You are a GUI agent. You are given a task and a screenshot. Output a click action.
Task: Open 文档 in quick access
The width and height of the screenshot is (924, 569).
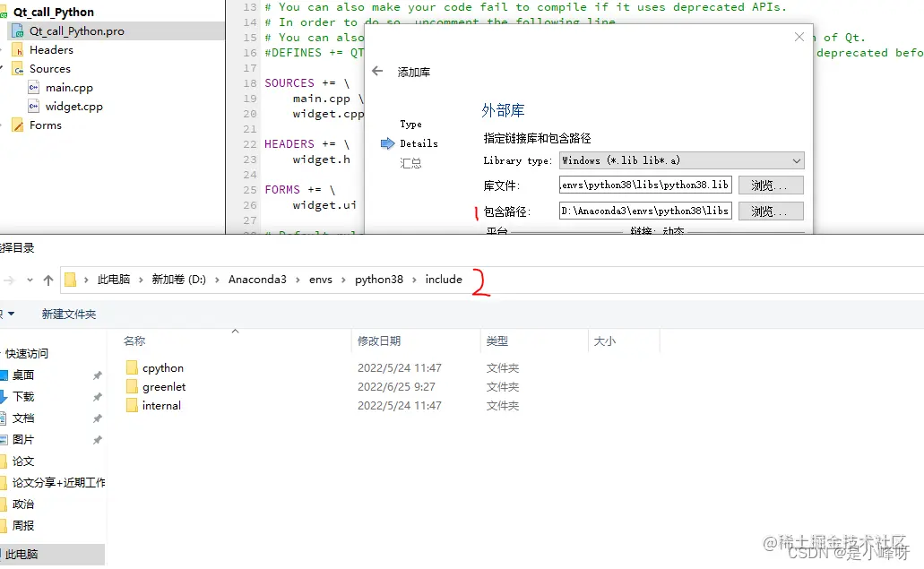pos(23,418)
